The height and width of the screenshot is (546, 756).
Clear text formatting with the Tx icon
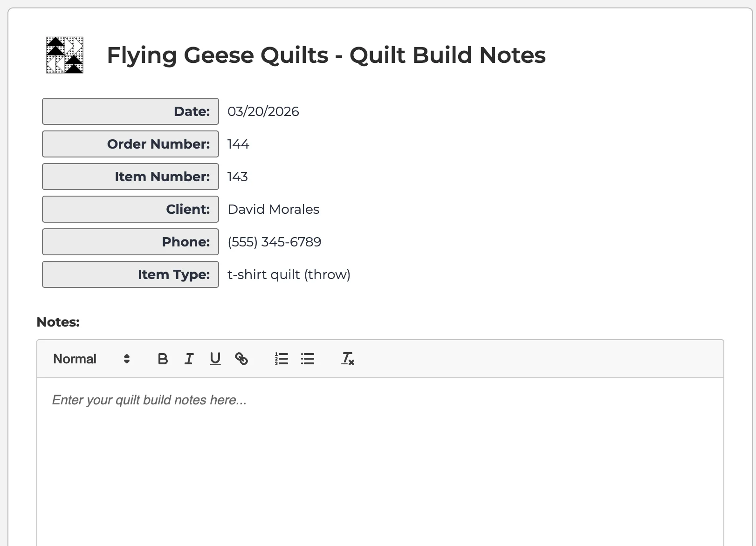pos(347,359)
